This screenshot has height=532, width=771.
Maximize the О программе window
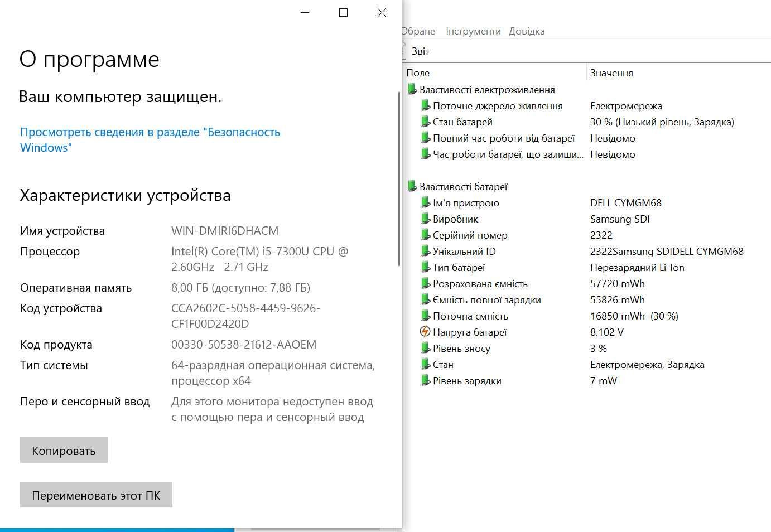(344, 12)
